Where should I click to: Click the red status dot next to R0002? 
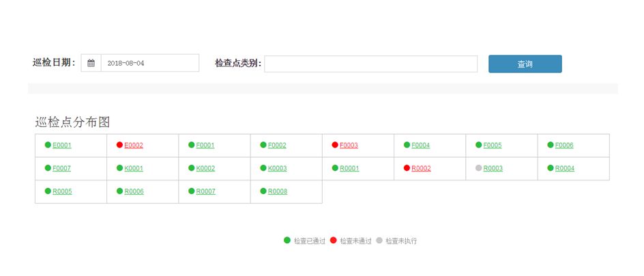[407, 168]
